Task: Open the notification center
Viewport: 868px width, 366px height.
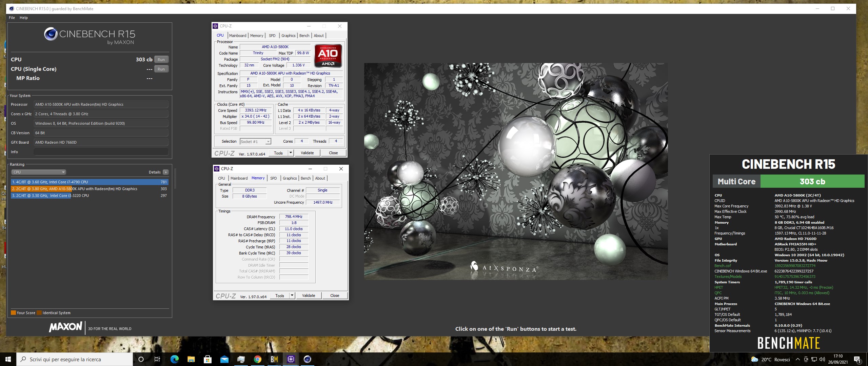Action: pos(857,359)
